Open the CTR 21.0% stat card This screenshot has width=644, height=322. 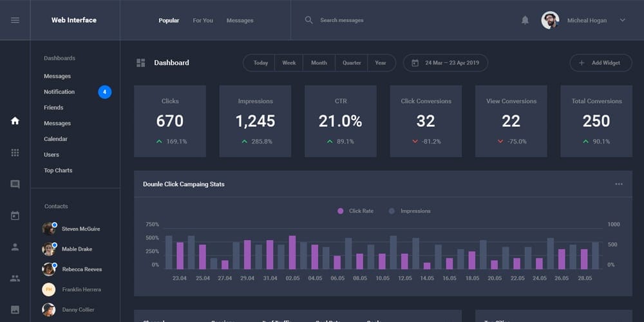click(341, 121)
